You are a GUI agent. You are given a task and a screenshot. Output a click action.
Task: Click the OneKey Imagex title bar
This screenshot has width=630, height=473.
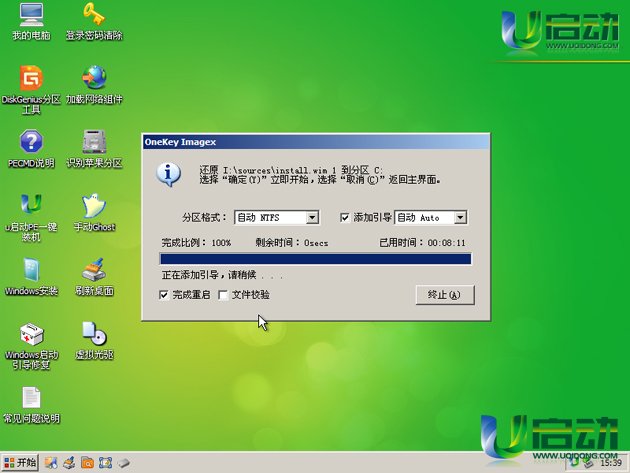click(x=316, y=142)
